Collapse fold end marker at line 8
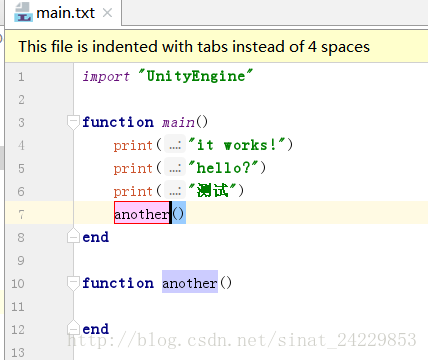The height and width of the screenshot is (360, 428). [x=73, y=236]
